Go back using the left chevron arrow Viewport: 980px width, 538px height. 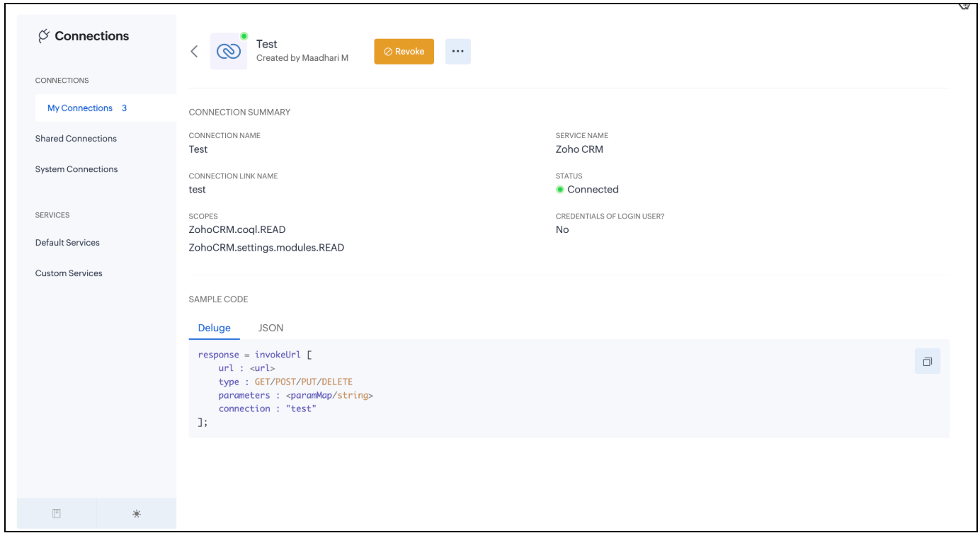(194, 52)
